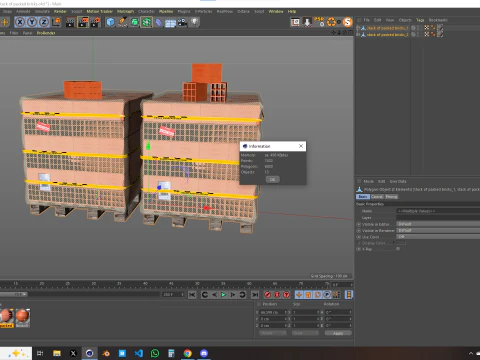Click the orange S icon in toolbar
Viewport: 480px width, 360px height.
(x=347, y=22)
